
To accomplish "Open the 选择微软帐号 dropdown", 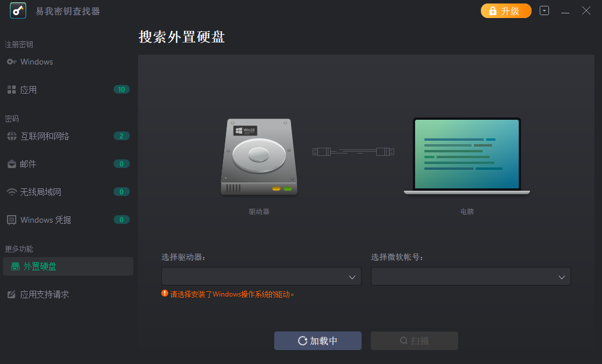I will [x=471, y=277].
